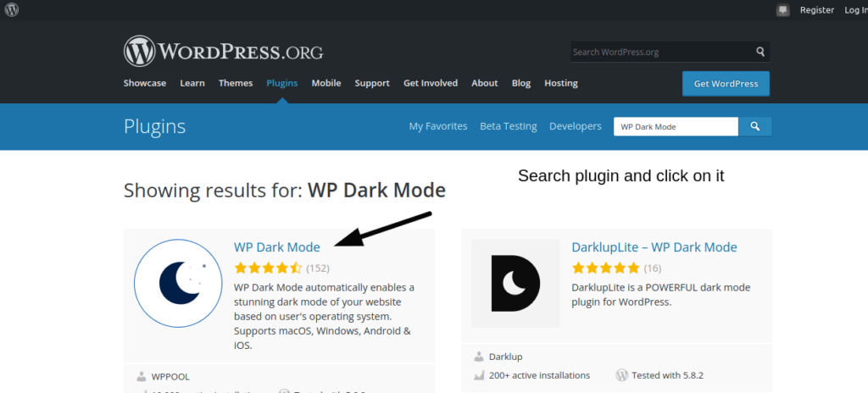The image size is (868, 393).
Task: Open the Beta Testing link
Action: (x=509, y=126)
